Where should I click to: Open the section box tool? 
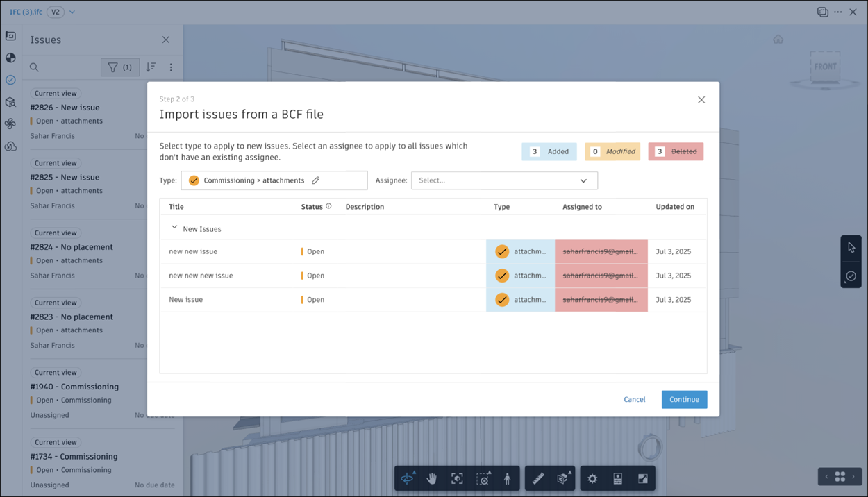[x=563, y=478]
